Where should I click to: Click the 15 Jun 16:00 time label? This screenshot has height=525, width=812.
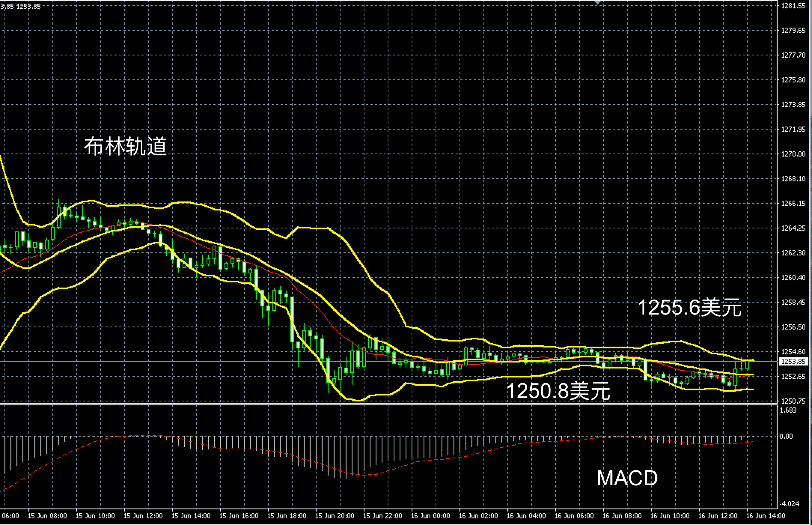[x=239, y=516]
